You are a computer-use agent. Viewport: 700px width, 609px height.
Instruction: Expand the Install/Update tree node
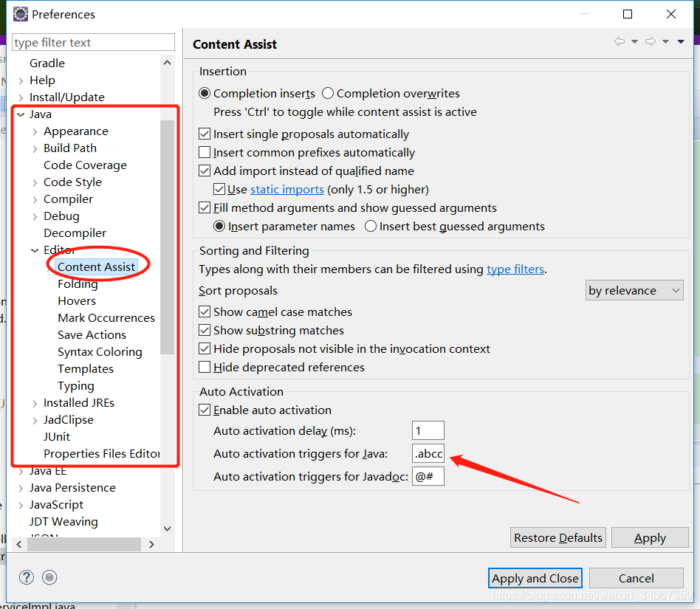point(21,97)
